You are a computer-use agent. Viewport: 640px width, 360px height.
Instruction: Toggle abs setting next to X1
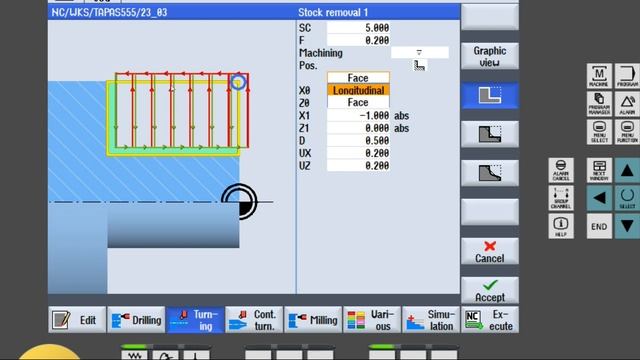(401, 116)
